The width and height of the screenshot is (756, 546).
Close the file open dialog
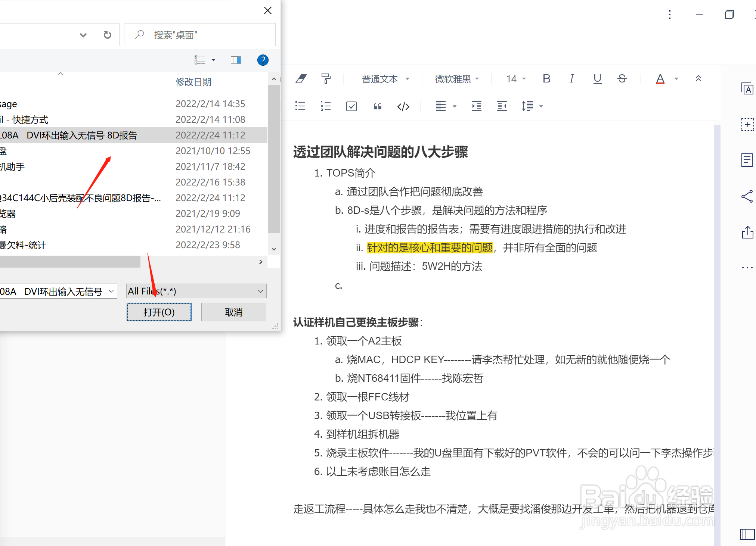pos(268,10)
